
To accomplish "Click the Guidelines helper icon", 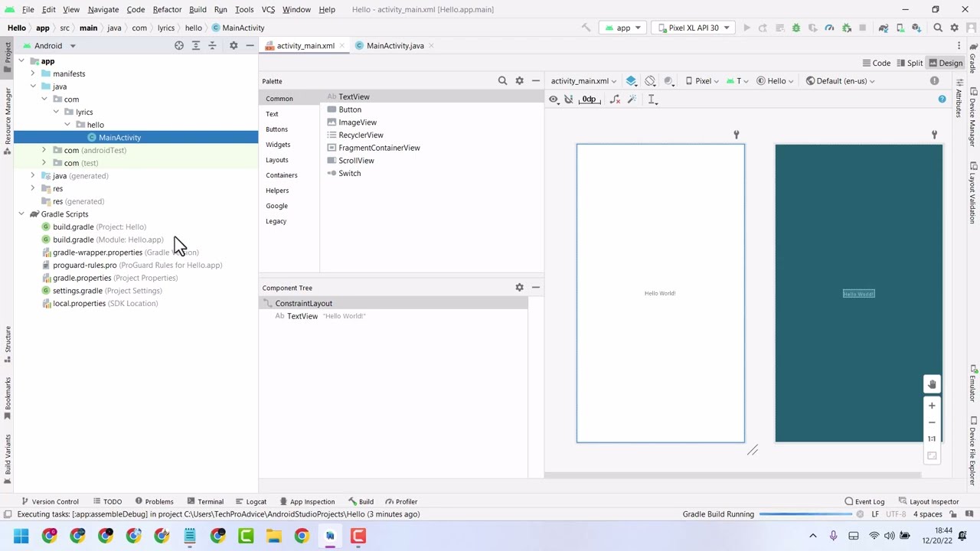I will click(652, 99).
